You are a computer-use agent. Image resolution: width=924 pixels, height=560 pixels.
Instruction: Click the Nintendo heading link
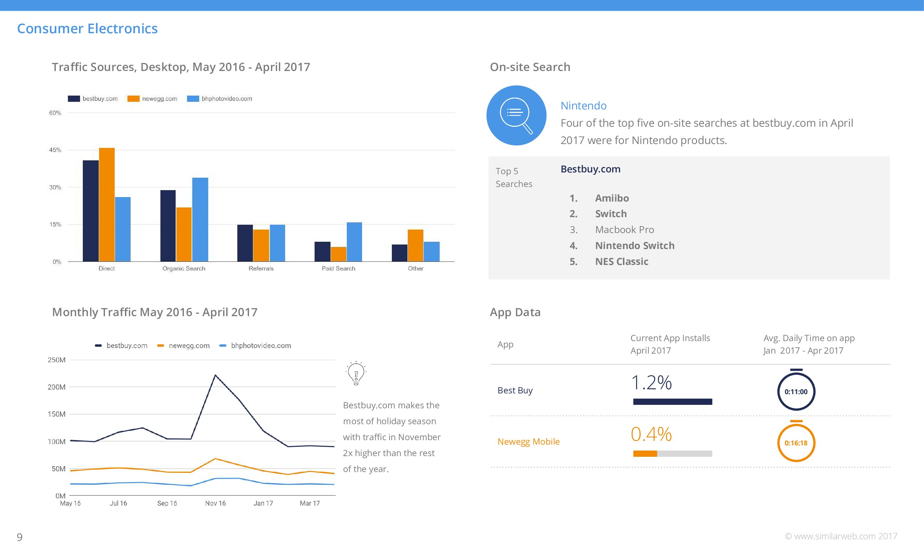(583, 106)
